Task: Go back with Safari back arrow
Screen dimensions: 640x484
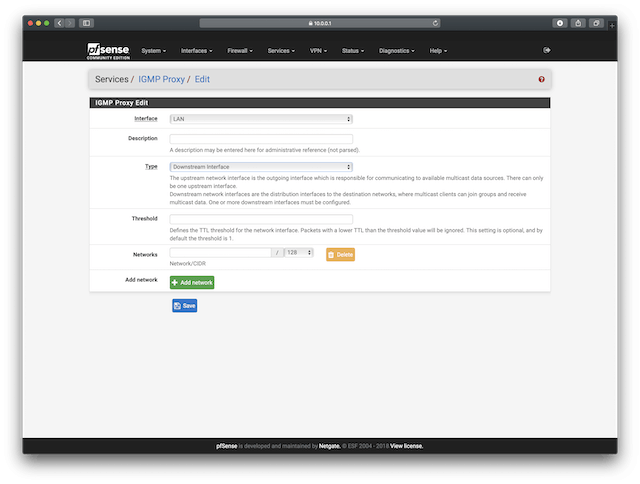Action: point(59,23)
